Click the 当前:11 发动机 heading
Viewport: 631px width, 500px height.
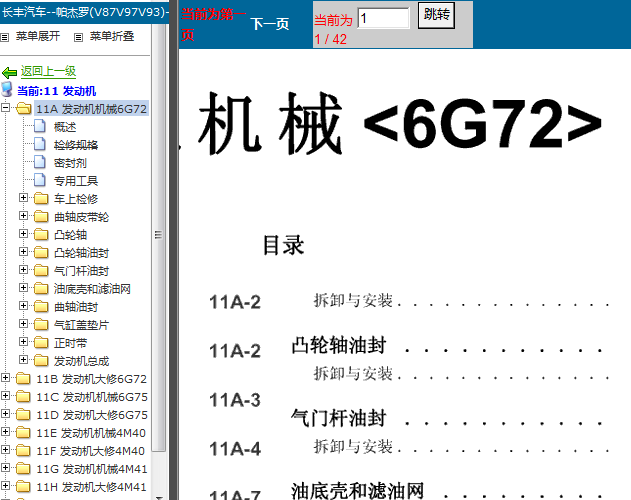pyautogui.click(x=56, y=91)
